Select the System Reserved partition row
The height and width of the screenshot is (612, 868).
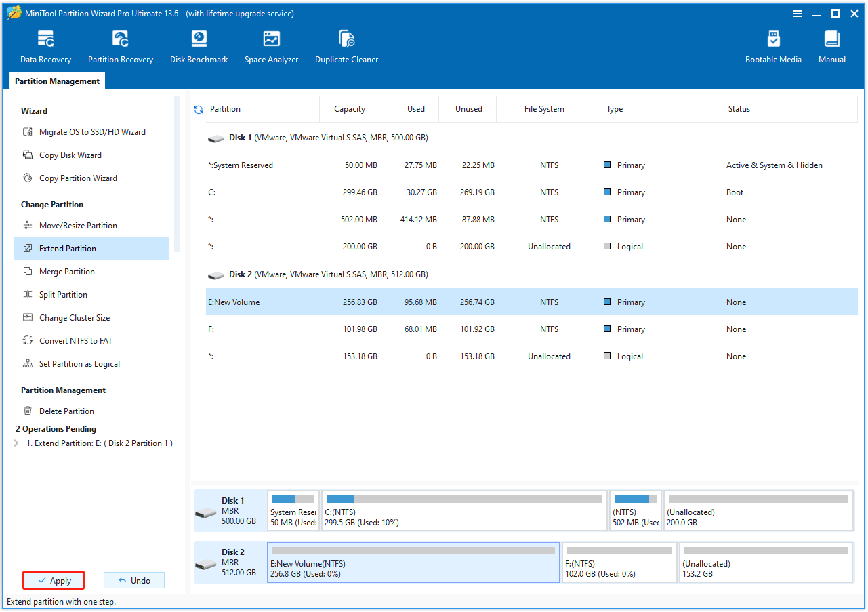pos(532,165)
